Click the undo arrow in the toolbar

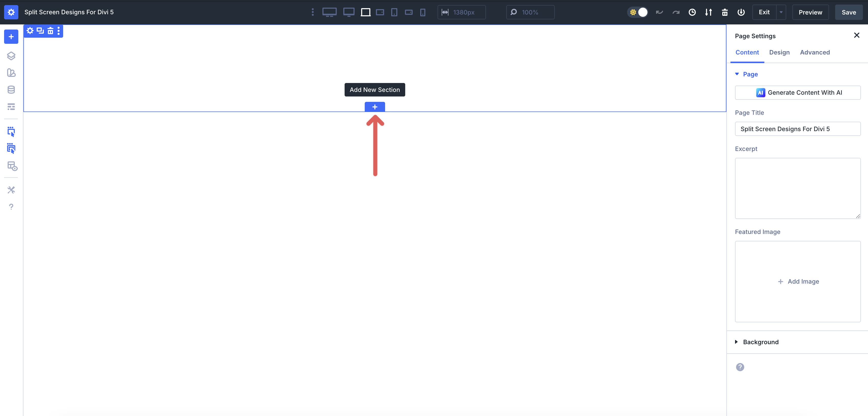tap(659, 12)
